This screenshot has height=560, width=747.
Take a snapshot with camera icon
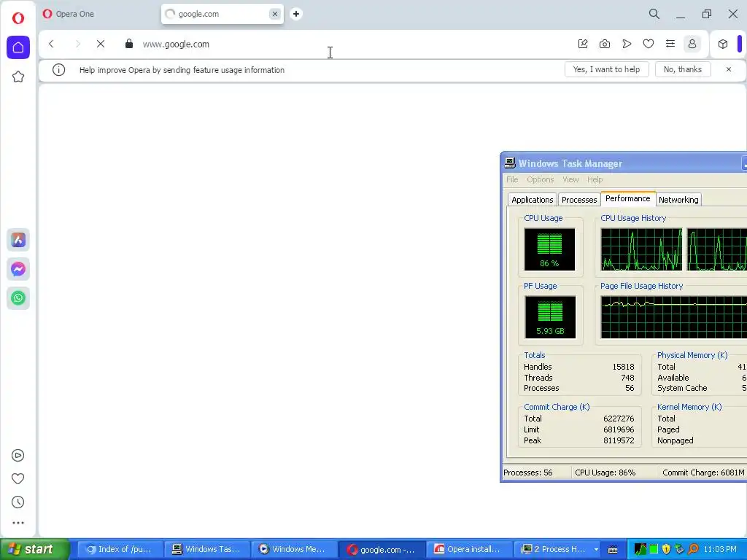(605, 44)
